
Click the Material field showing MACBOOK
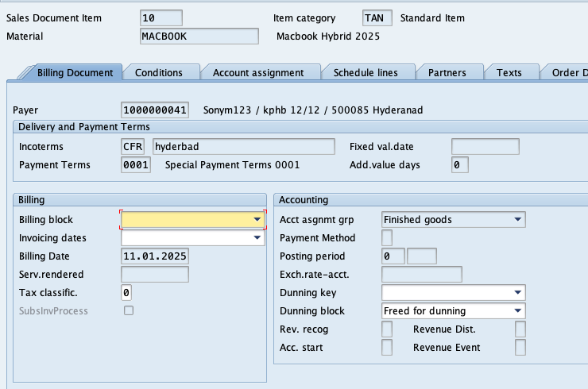click(x=199, y=37)
